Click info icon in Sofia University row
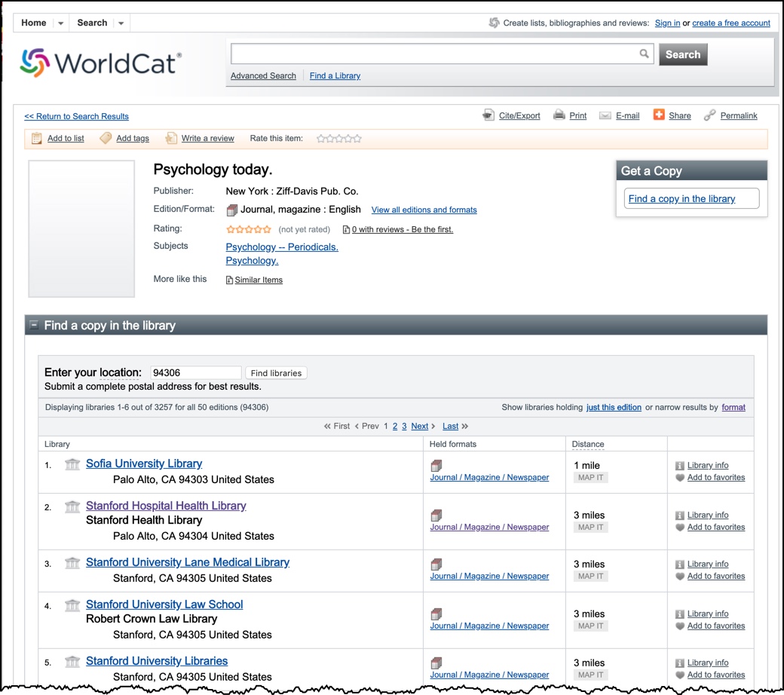The image size is (784, 695). [x=679, y=466]
